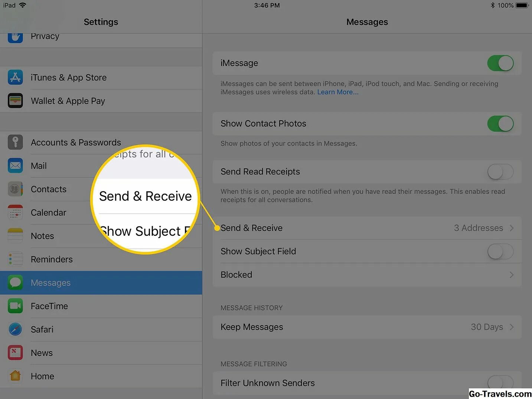Screen dimensions: 532x399
Task: Tap the MESSAGE FILTERING section header
Action: pos(254,364)
